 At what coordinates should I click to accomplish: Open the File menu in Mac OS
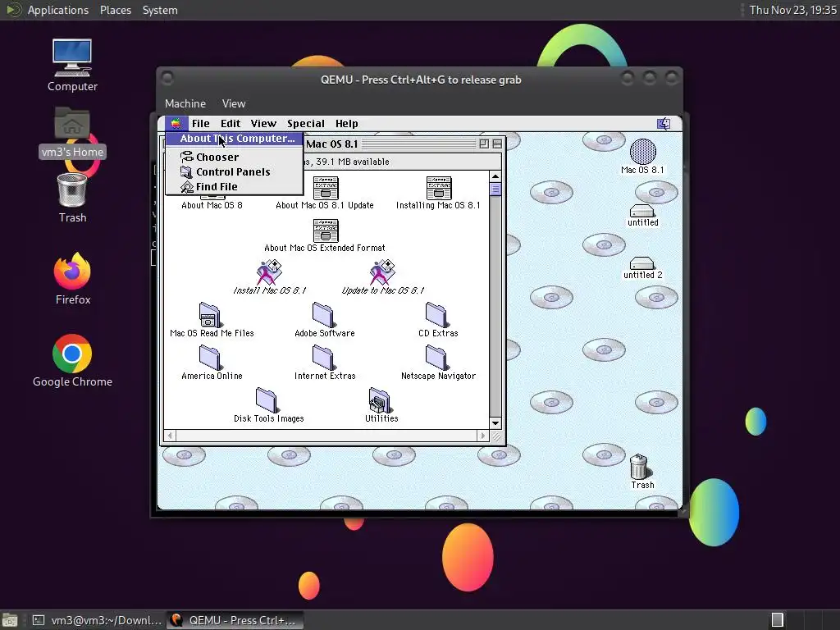pyautogui.click(x=201, y=124)
